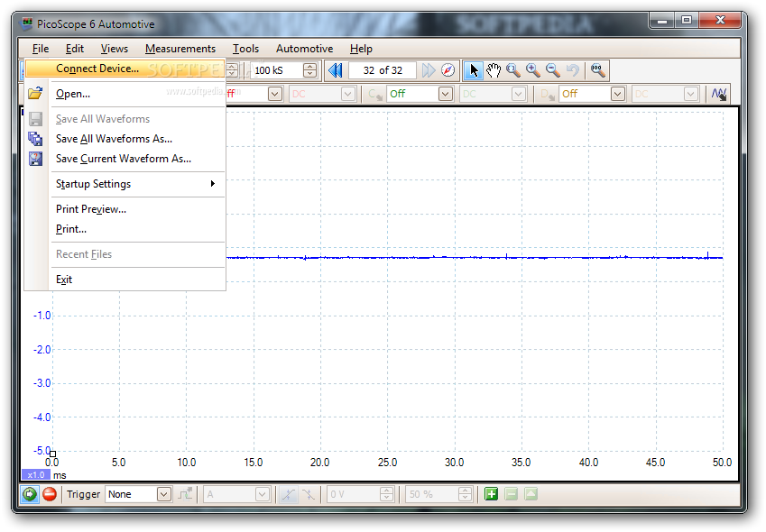
Task: Go to first waveform buffer
Action: tap(336, 70)
